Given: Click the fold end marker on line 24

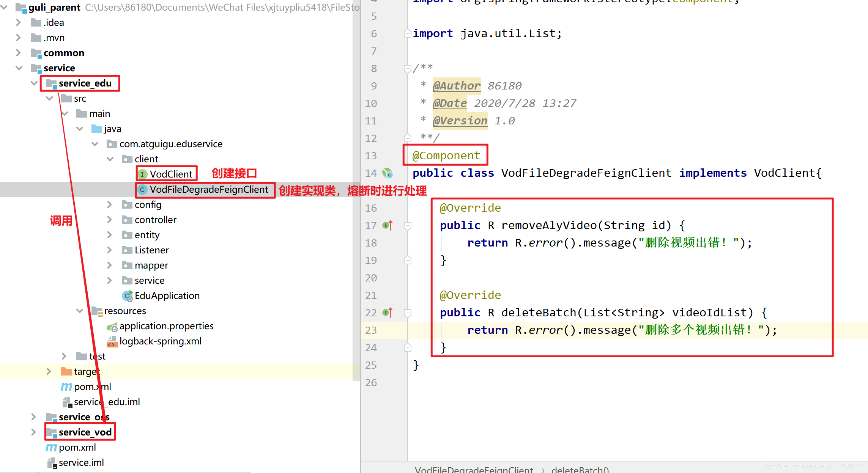Looking at the screenshot, I should pyautogui.click(x=408, y=347).
